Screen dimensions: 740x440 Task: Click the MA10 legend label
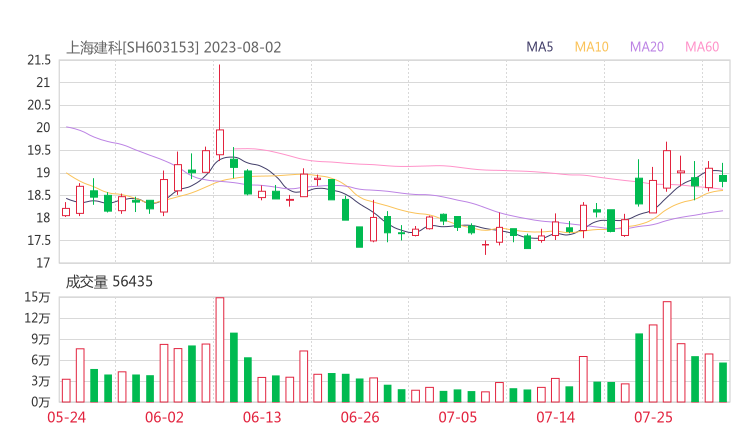591,47
